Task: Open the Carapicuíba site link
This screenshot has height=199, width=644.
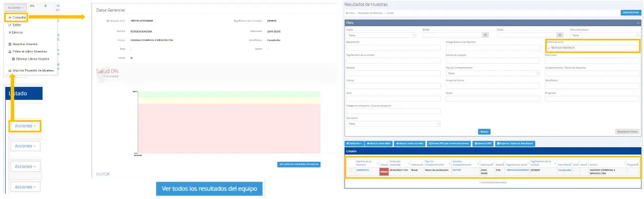Action: point(564,170)
